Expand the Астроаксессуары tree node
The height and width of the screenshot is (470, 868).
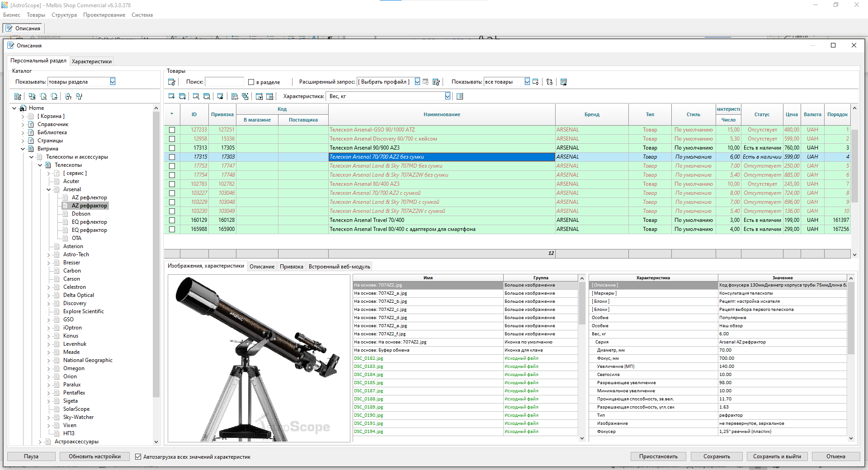[x=40, y=442]
